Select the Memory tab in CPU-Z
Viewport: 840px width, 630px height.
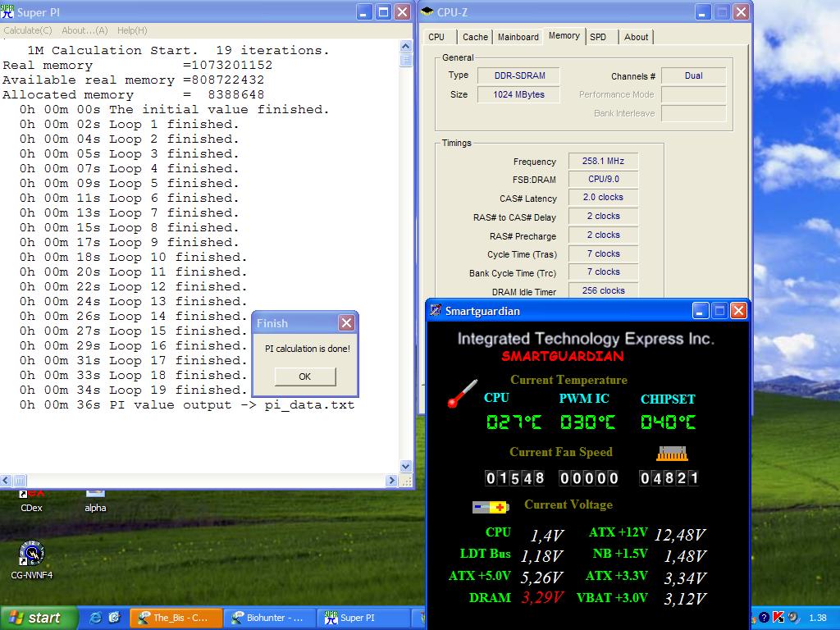[x=564, y=36]
